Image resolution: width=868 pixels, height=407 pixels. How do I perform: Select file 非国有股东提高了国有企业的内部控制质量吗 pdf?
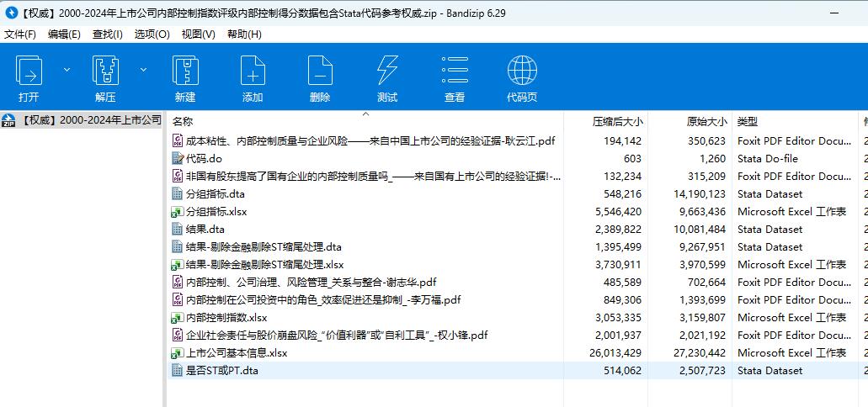pos(374,177)
